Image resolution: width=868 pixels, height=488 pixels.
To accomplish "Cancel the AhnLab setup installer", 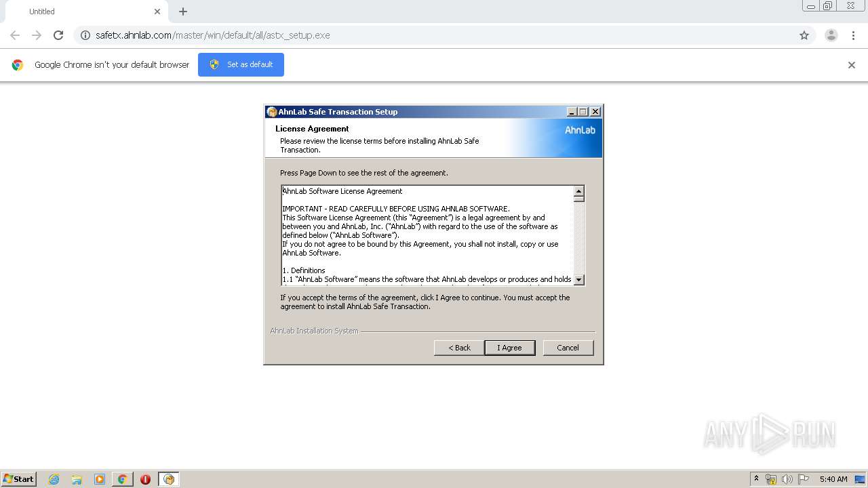I will click(x=568, y=348).
